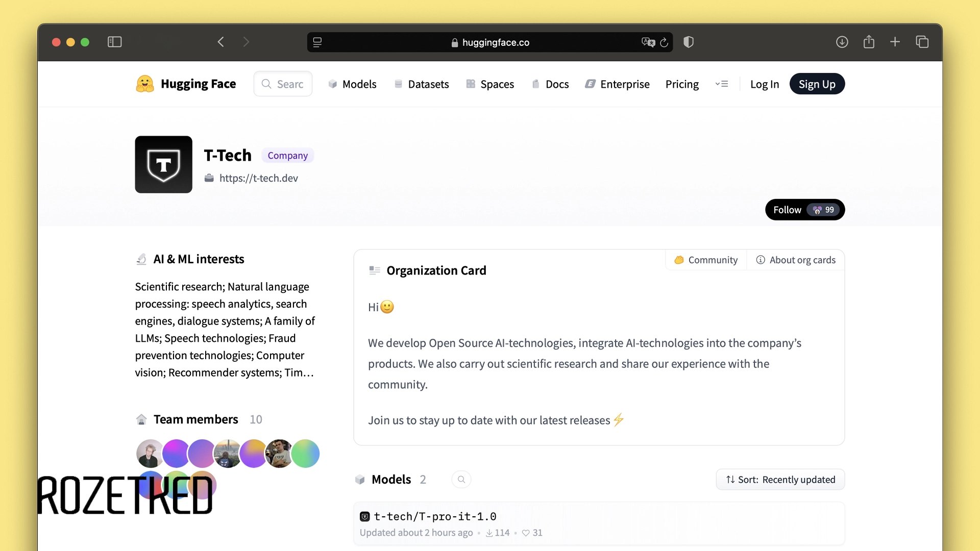Open the page reader icon in address bar
980x551 pixels.
pos(317,42)
